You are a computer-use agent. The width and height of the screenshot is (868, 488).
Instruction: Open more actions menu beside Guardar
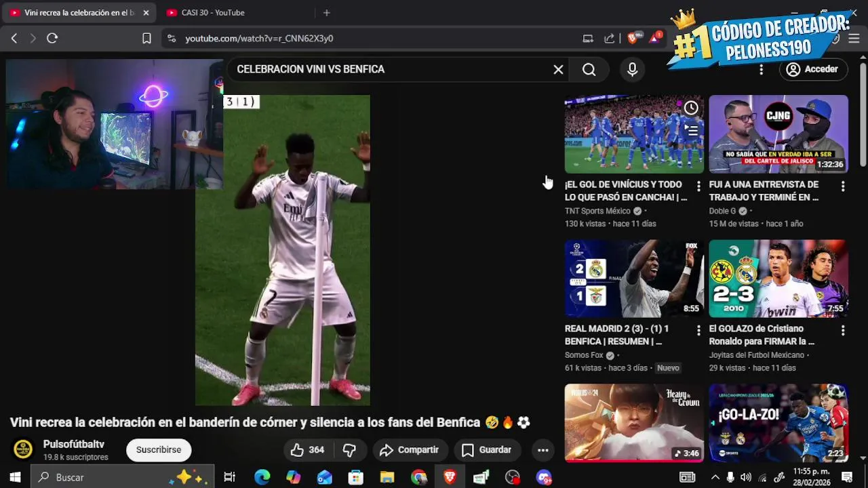click(x=542, y=450)
